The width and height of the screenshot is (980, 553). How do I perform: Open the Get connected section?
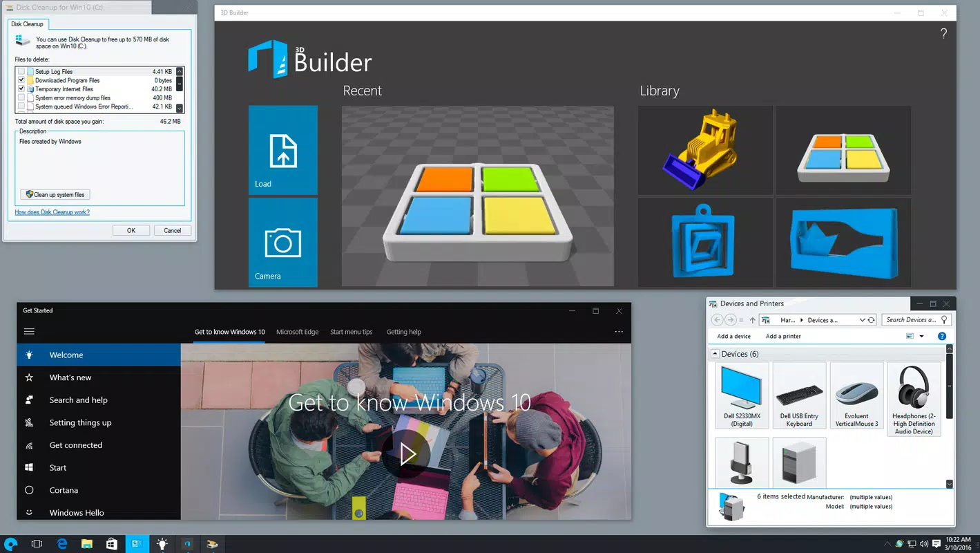[99, 445]
